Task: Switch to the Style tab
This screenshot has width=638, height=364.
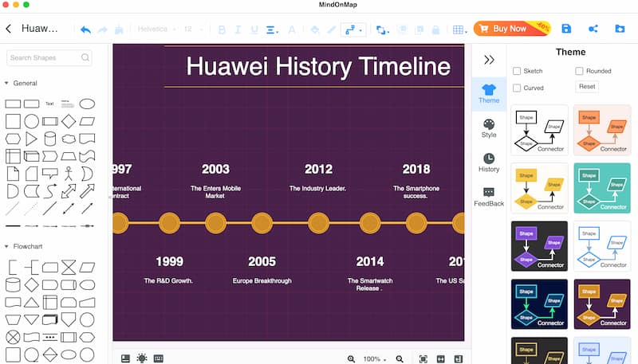Action: [x=489, y=128]
